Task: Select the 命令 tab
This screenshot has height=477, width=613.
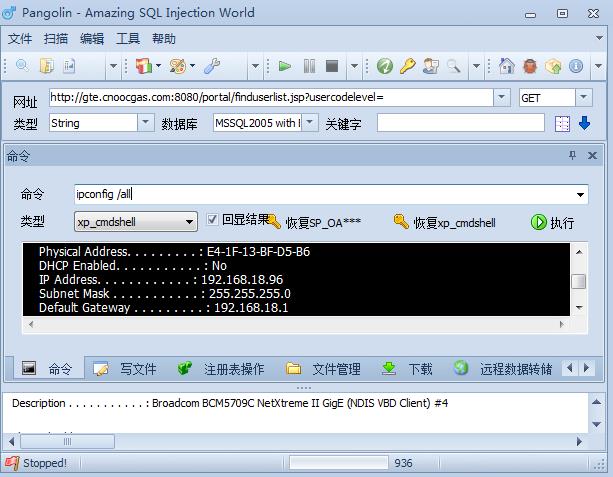Action: pyautogui.click(x=48, y=368)
